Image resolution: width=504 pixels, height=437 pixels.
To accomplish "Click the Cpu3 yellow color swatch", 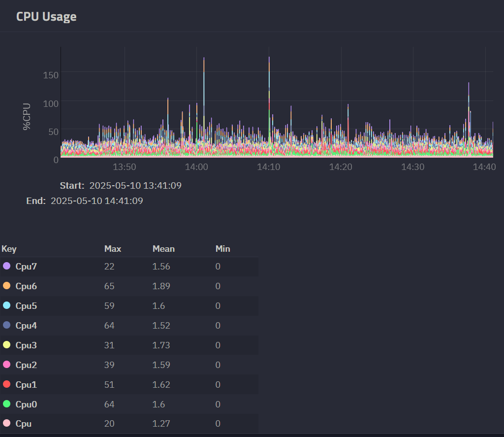I will pyautogui.click(x=6, y=345).
